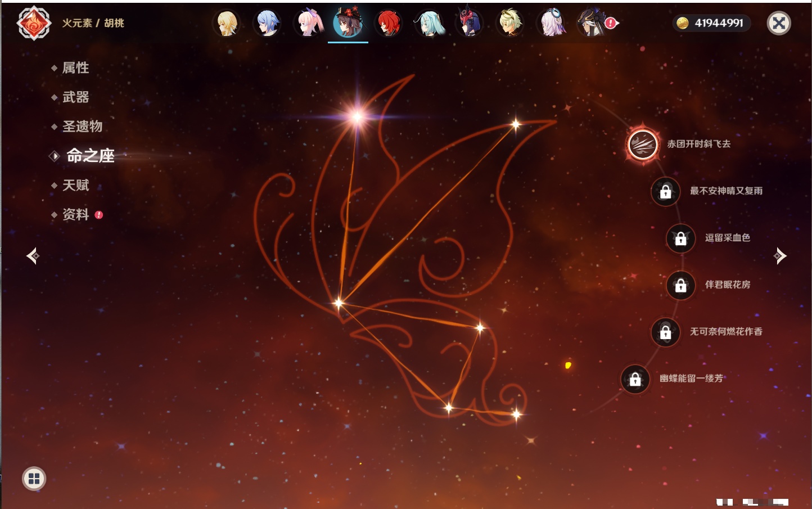The width and height of the screenshot is (812, 509).
Task: Select the 命之座 constellation menu
Action: (x=90, y=156)
